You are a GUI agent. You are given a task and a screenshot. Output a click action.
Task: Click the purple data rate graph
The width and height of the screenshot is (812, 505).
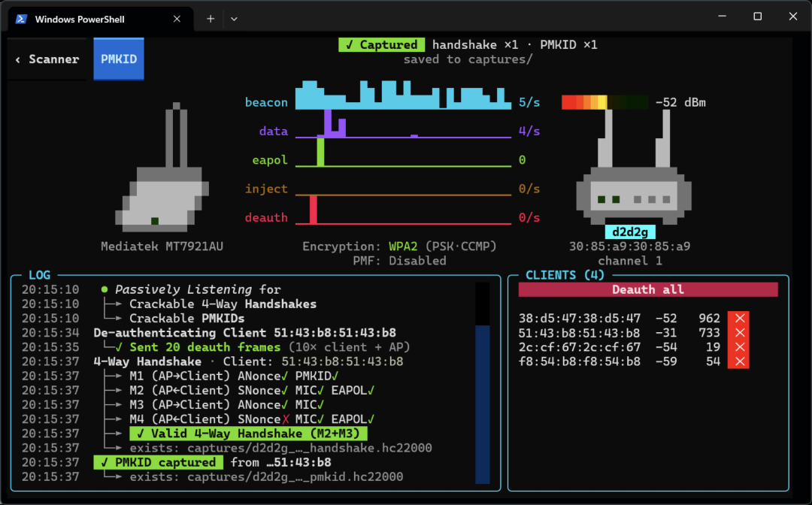tap(404, 124)
